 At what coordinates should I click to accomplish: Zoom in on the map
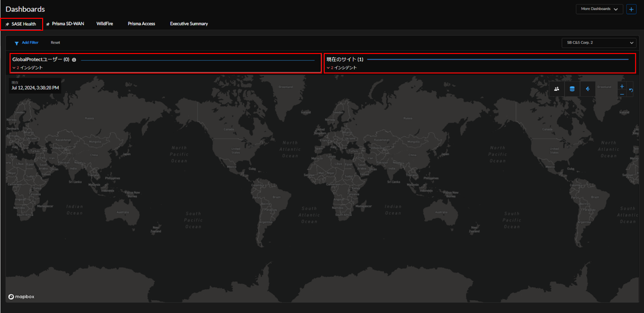click(622, 86)
